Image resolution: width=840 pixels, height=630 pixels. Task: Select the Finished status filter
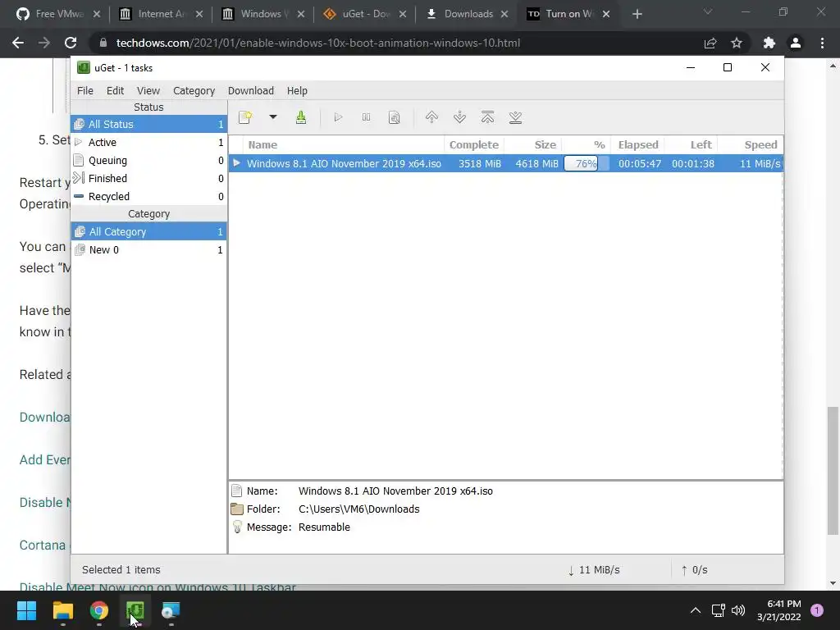[x=149, y=178]
